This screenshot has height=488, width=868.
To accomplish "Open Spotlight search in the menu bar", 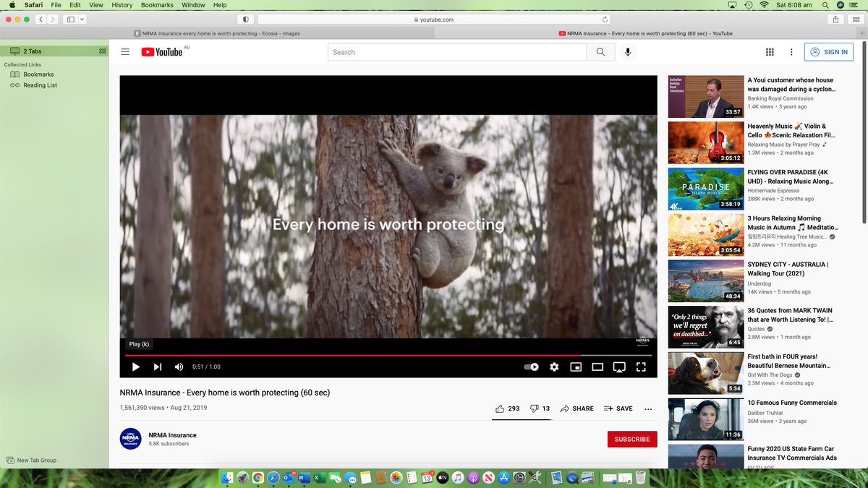I will click(824, 5).
